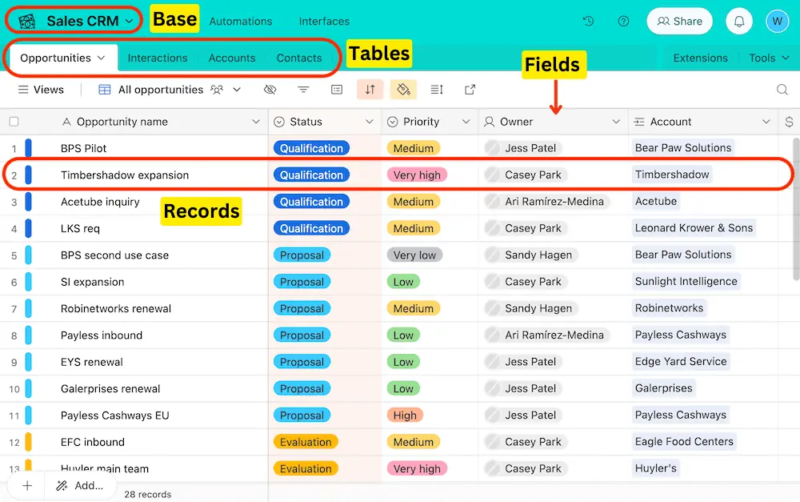800x502 pixels.
Task: Click the Add... magic wand button
Action: click(80, 486)
